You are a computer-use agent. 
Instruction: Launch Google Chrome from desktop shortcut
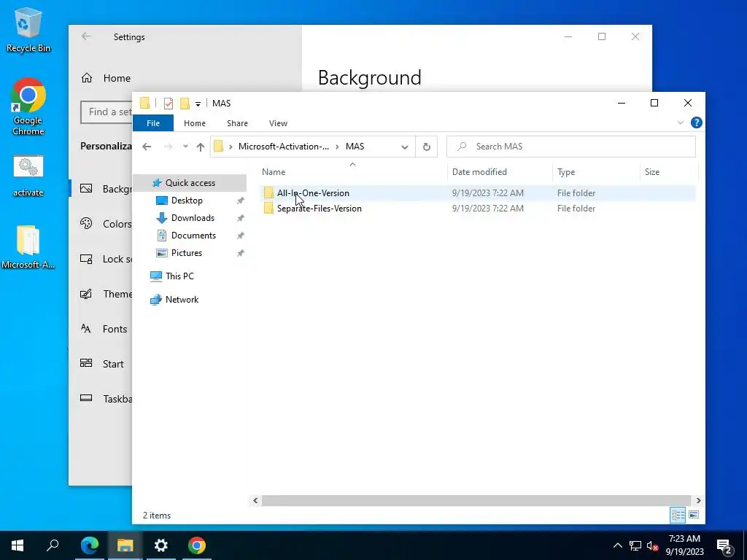[x=28, y=106]
